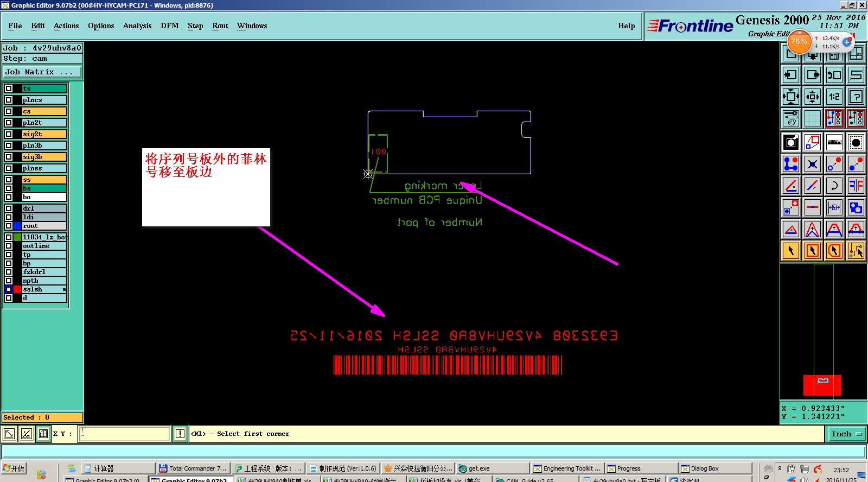This screenshot has height=482, width=868.
Task: Open Dialog Box taskbar item
Action: coord(715,468)
